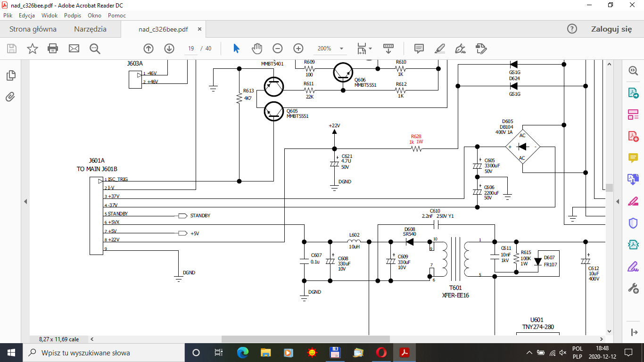Screen dimensions: 644x362
Task: Open Task View on taskbar
Action: tap(218, 353)
